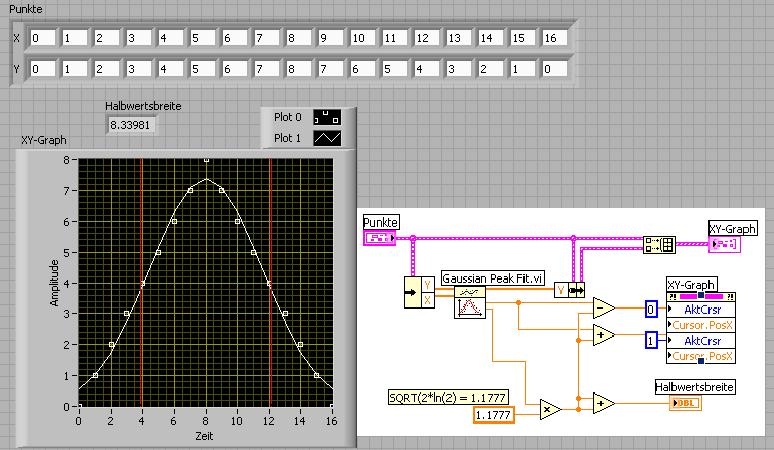Click the X array cell containing 16
Screen dimensions: 774x450
pos(554,38)
